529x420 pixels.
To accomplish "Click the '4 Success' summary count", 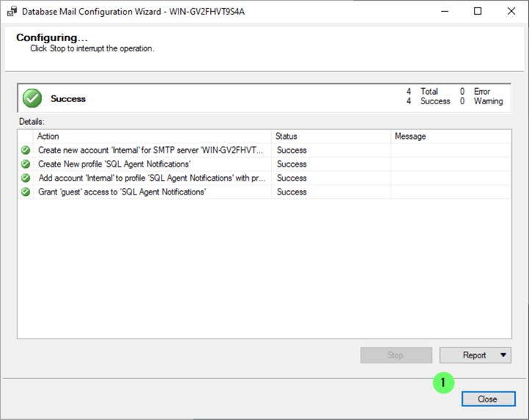I will [428, 101].
